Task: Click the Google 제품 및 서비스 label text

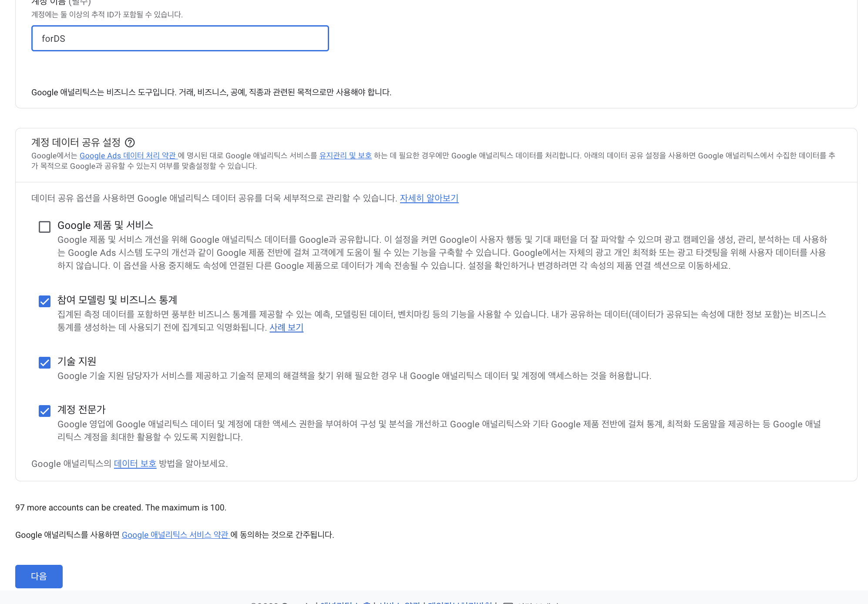Action: pos(105,225)
